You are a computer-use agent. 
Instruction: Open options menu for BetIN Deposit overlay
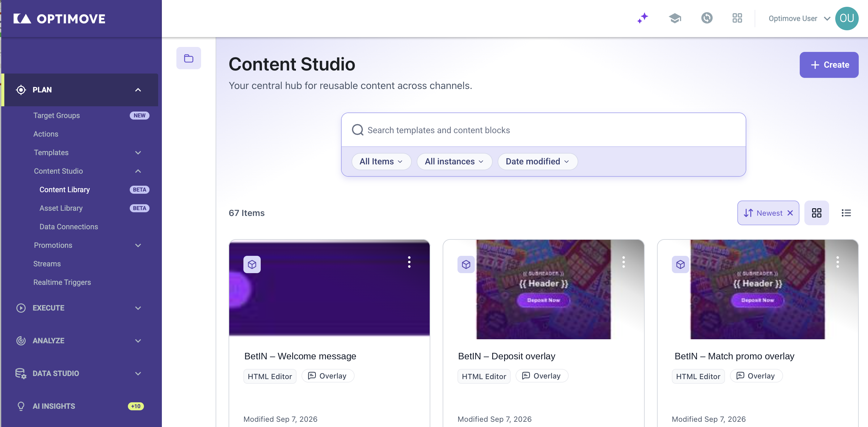[623, 262]
